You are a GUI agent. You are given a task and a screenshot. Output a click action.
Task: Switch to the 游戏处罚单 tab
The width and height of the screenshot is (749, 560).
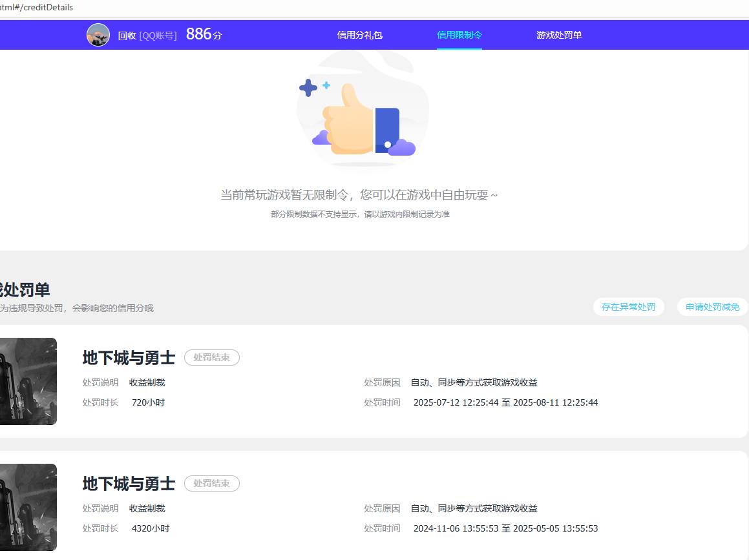tap(558, 35)
